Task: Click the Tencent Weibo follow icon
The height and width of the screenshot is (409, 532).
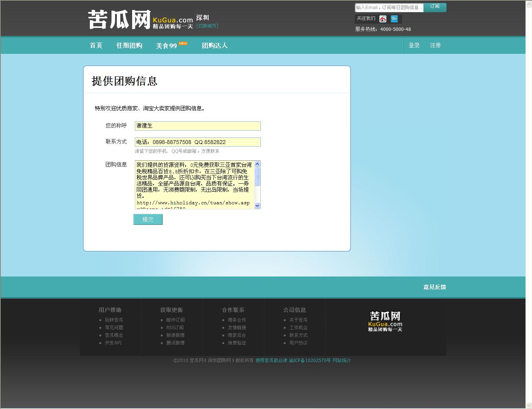Action: pyautogui.click(x=394, y=19)
